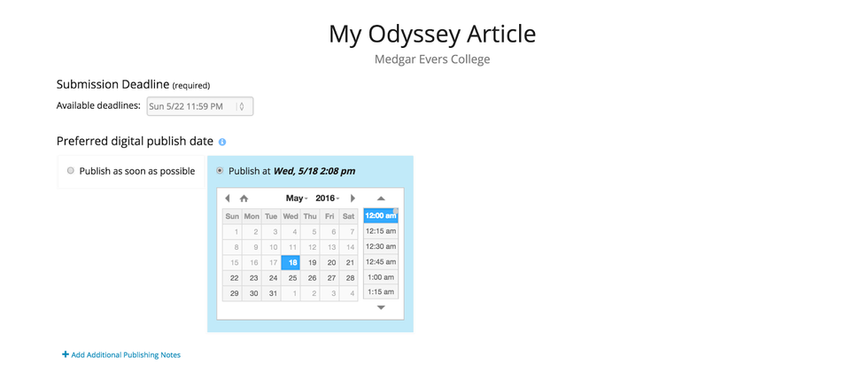Open the May month dropdown

pos(297,198)
